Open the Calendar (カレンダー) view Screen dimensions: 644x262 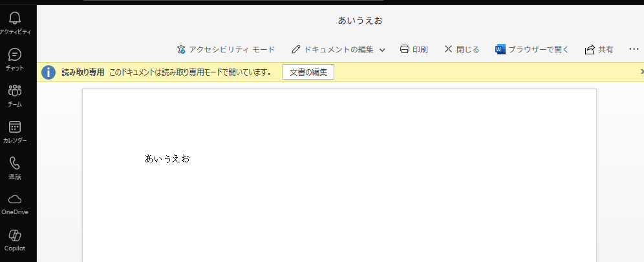pos(16,132)
